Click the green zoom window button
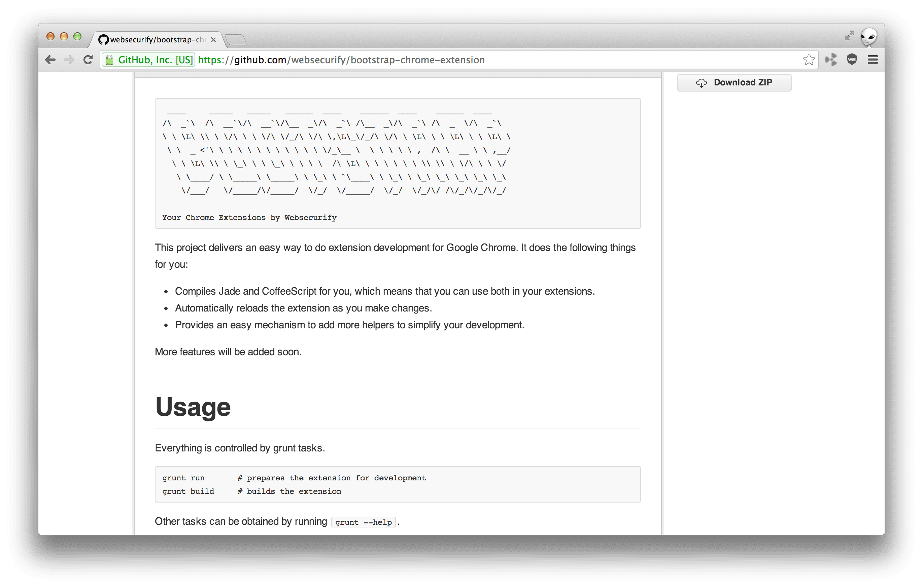Image resolution: width=923 pixels, height=588 pixels. (77, 36)
